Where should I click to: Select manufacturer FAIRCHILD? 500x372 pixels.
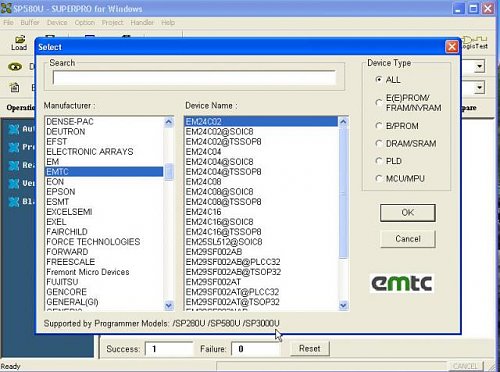pos(104,232)
